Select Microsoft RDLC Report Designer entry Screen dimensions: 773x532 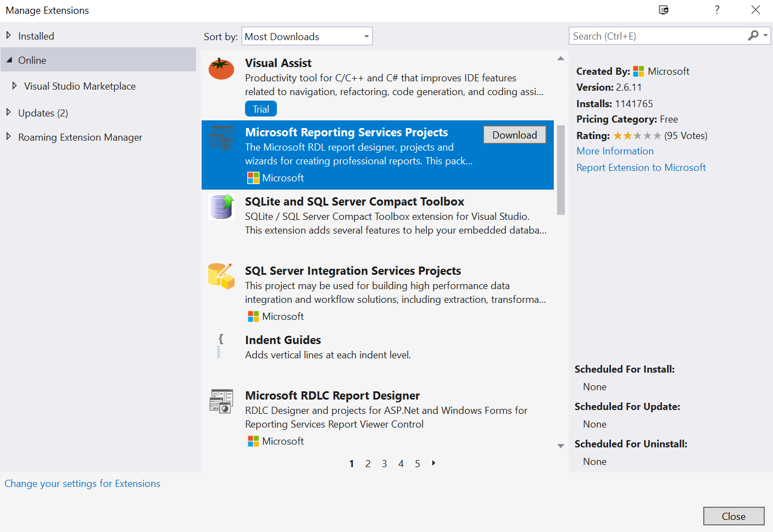(377, 418)
